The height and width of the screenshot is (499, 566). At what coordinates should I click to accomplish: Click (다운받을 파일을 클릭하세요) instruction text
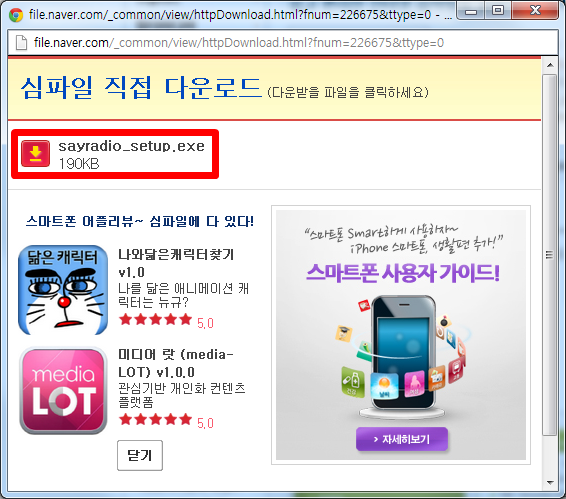pyautogui.click(x=348, y=92)
